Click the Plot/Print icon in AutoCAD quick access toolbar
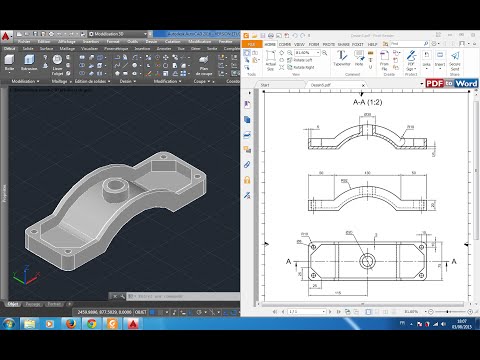 pyautogui.click(x=51, y=34)
